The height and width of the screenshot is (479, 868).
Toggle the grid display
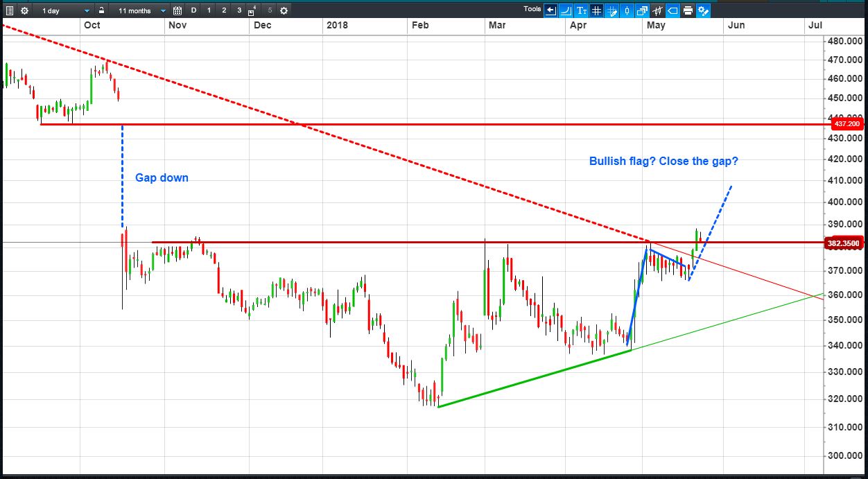pyautogui.click(x=596, y=10)
